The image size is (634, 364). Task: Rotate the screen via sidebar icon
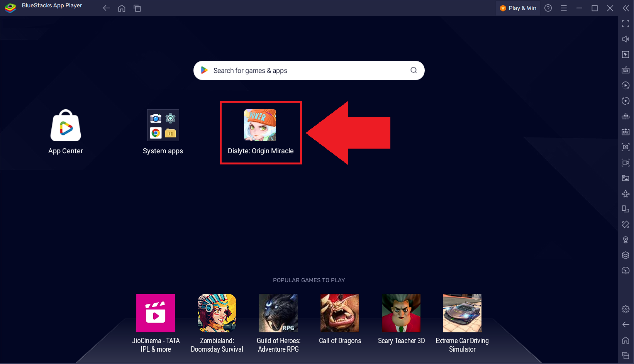[626, 224]
